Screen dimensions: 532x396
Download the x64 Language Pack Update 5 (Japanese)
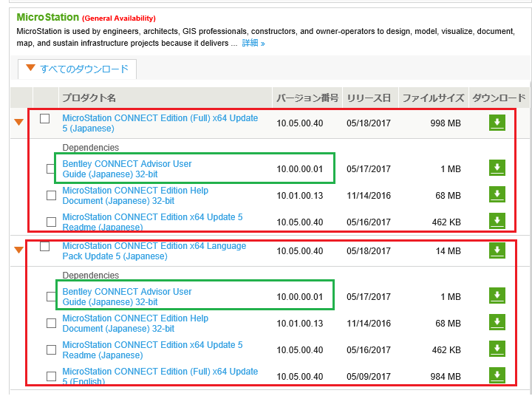tap(497, 250)
